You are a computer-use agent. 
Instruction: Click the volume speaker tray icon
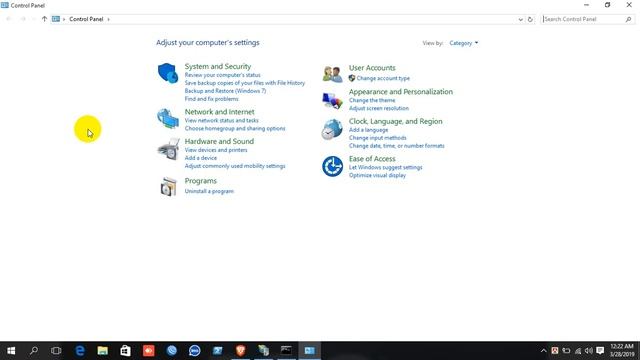tap(589, 351)
